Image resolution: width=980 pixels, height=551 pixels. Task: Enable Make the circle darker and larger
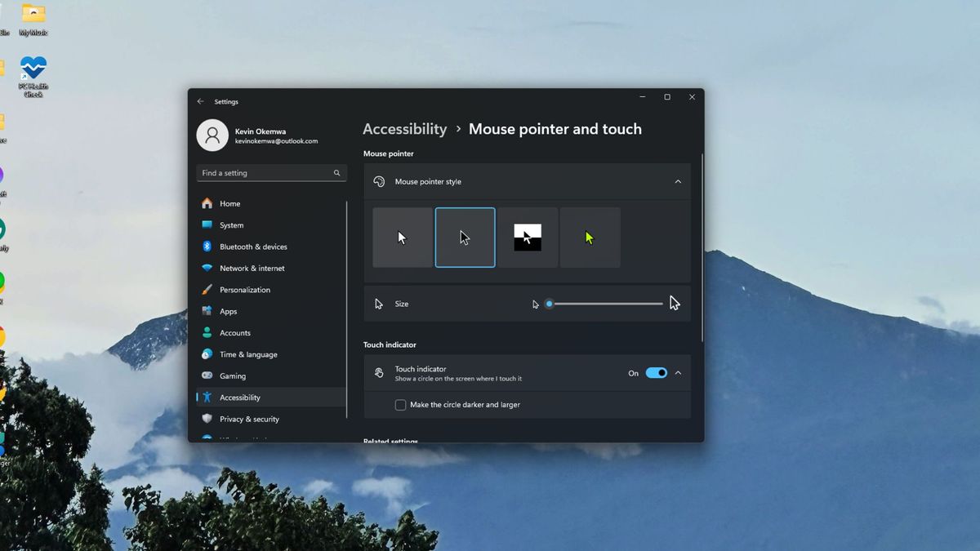(x=400, y=404)
